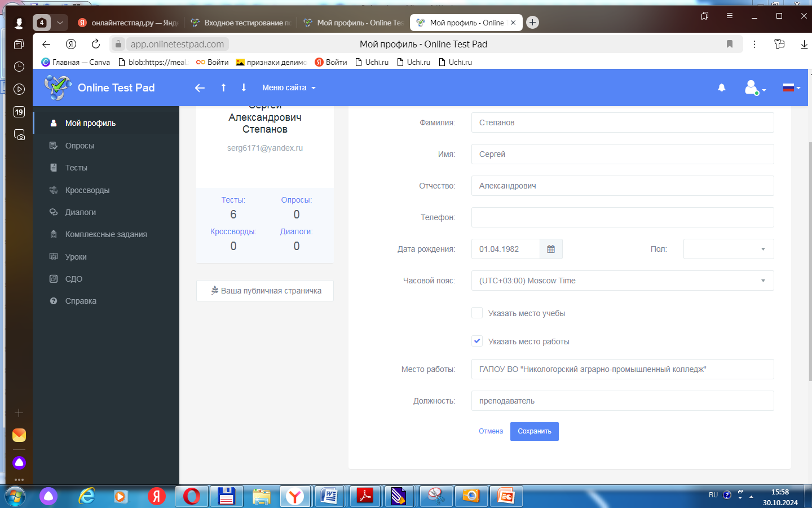Expand the 'Пол' gender dropdown
The image size is (812, 508).
click(x=728, y=249)
